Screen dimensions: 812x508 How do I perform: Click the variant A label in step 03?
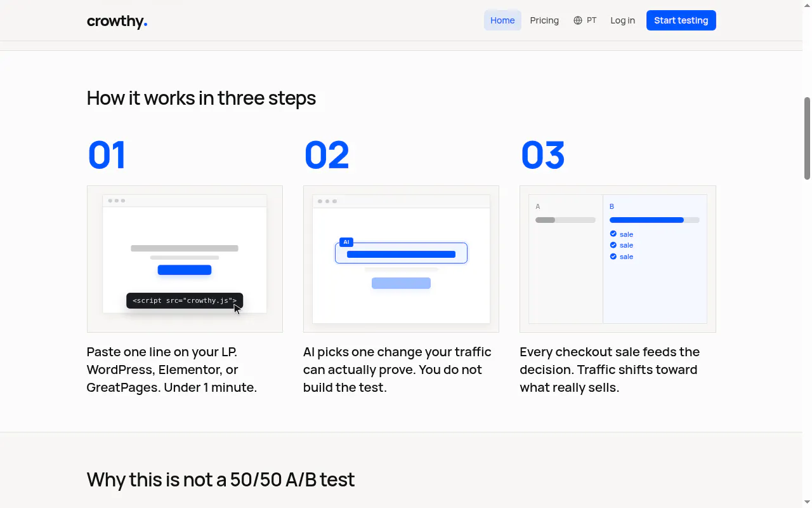tap(538, 206)
